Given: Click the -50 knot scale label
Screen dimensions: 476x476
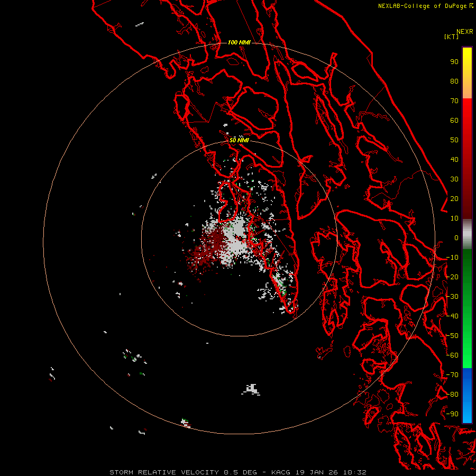Looking at the screenshot, I should click(452, 336).
